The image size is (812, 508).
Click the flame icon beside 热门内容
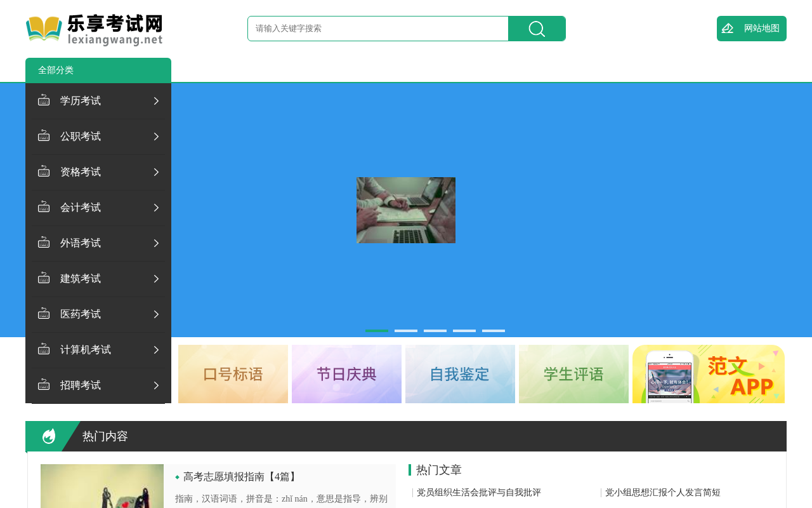click(x=49, y=436)
